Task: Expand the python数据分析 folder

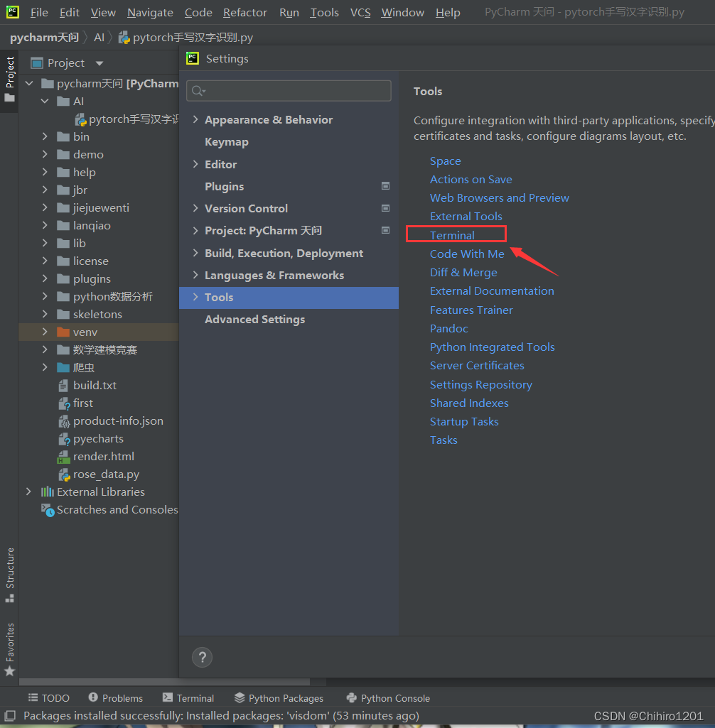Action: point(45,296)
